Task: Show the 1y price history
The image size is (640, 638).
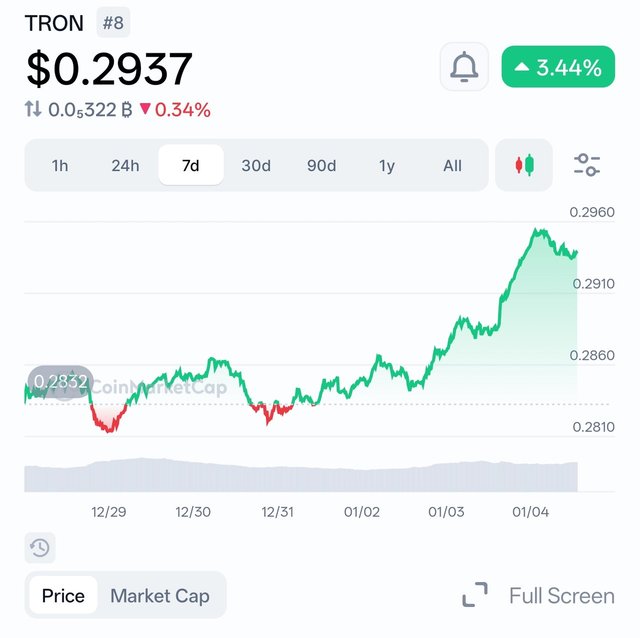Action: coord(387,165)
